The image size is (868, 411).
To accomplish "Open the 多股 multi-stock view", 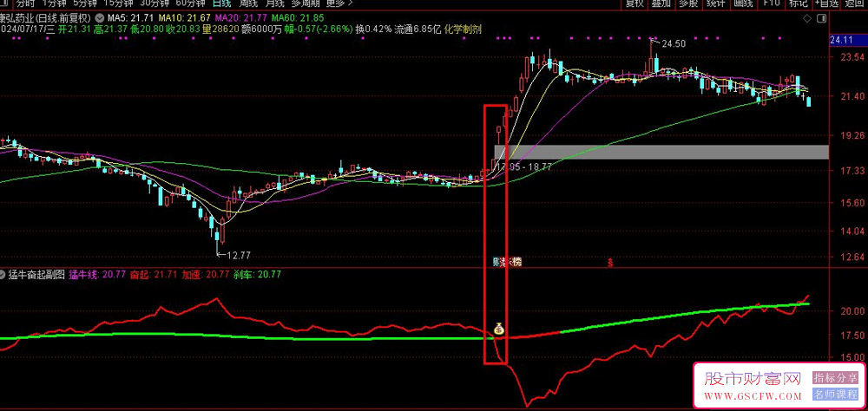I will tap(688, 3).
